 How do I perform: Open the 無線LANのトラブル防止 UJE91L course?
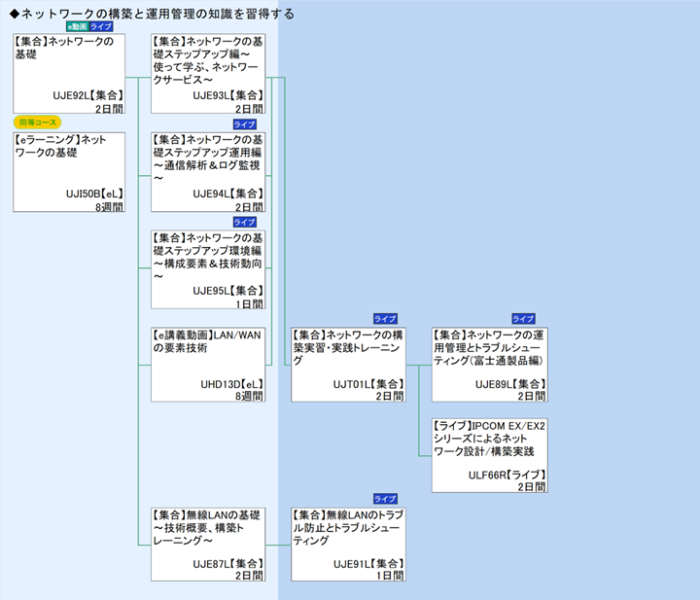click(x=348, y=543)
